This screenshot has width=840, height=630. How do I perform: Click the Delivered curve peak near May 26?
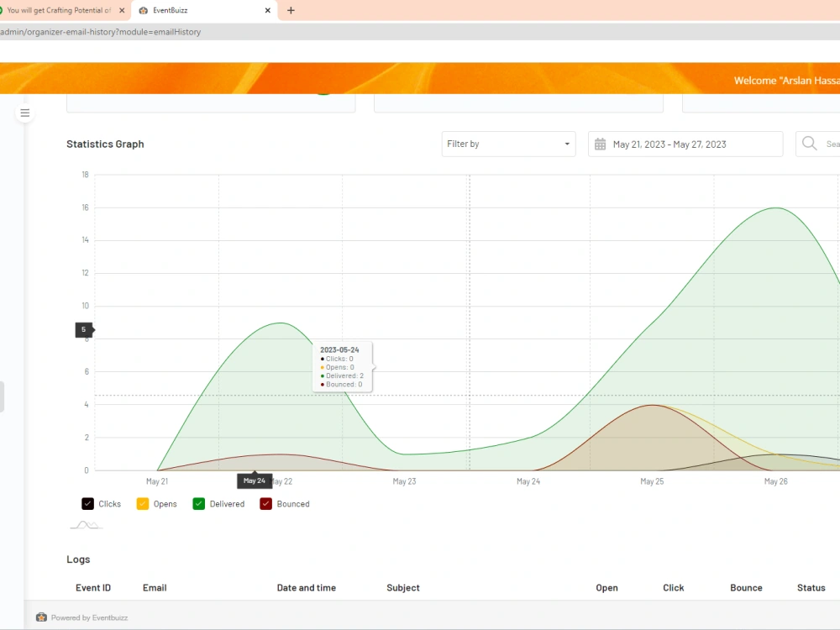tap(775, 207)
